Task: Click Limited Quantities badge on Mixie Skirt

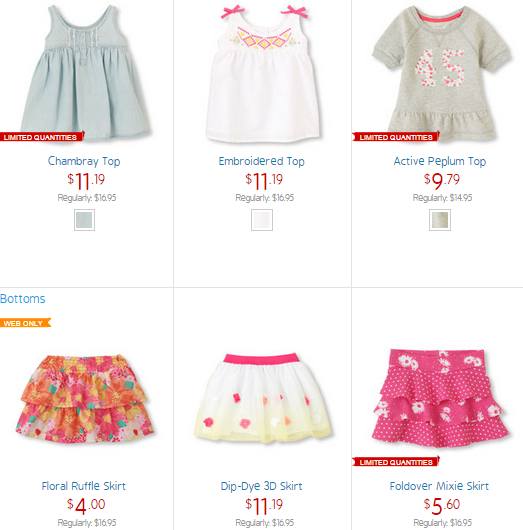Action: pos(396,462)
